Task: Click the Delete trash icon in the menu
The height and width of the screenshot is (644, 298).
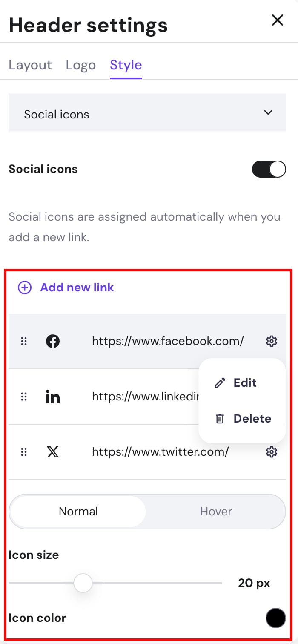Action: click(220, 418)
